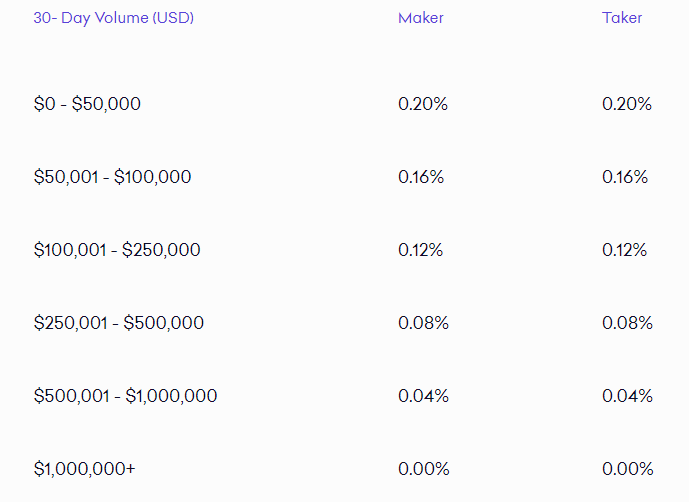Click the 0.00% taker fee value
This screenshot has width=689, height=502.
pos(627,469)
